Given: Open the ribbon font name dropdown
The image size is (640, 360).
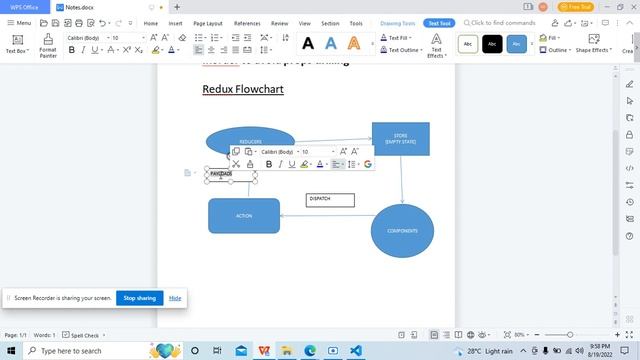Looking at the screenshot, I should pos(108,38).
